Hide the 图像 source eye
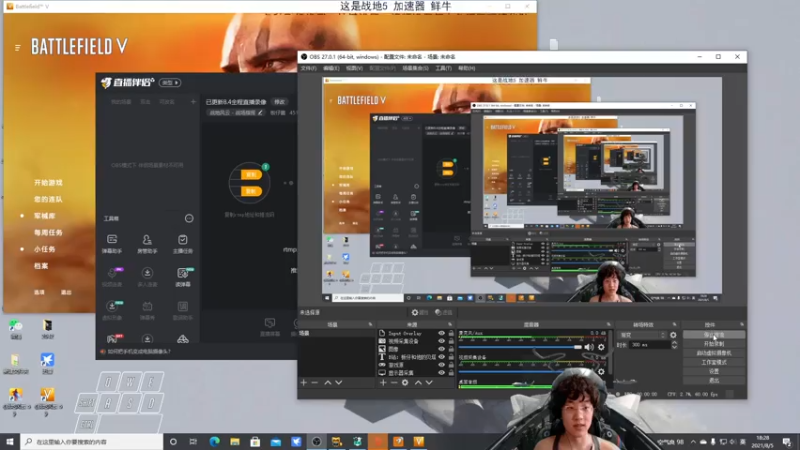Screen dimensions: 800x450 click(x=441, y=349)
